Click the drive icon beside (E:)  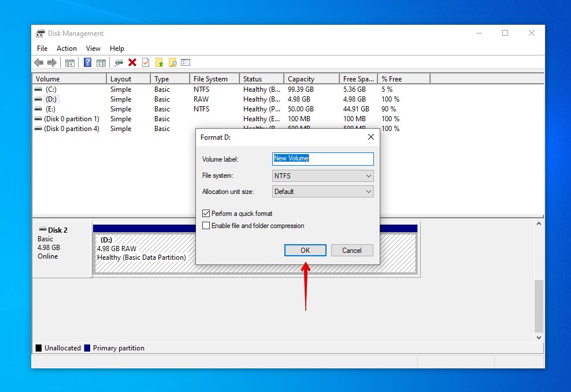(38, 109)
